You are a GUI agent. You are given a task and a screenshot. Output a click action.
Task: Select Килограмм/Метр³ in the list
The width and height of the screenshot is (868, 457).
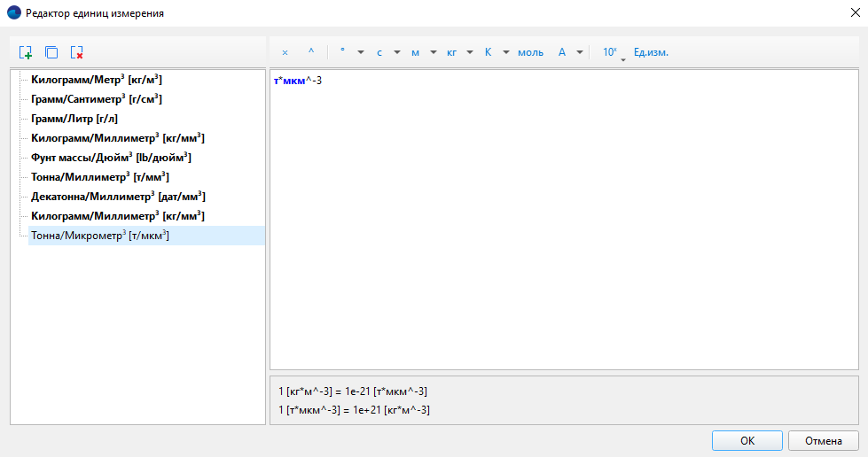(x=96, y=80)
